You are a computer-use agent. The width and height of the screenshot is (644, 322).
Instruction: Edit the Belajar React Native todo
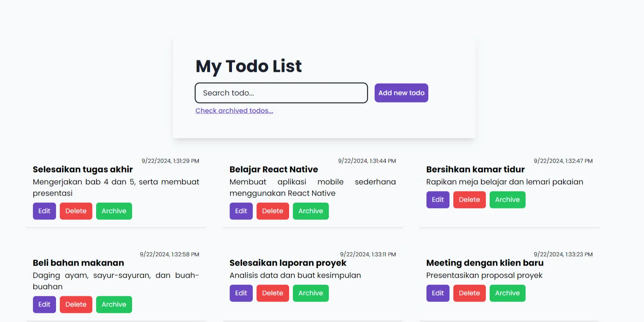coord(241,211)
